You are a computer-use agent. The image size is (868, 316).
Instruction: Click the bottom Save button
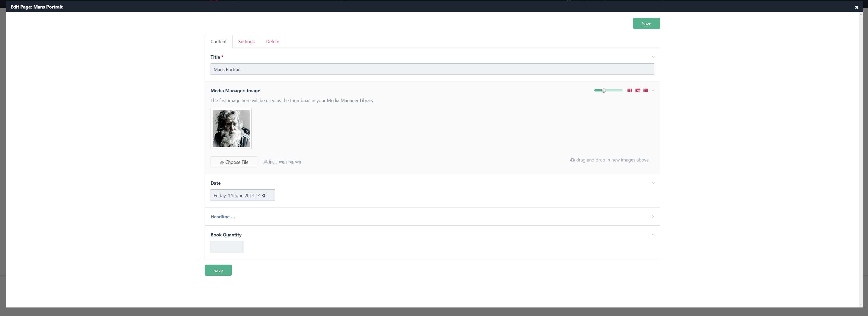click(218, 270)
